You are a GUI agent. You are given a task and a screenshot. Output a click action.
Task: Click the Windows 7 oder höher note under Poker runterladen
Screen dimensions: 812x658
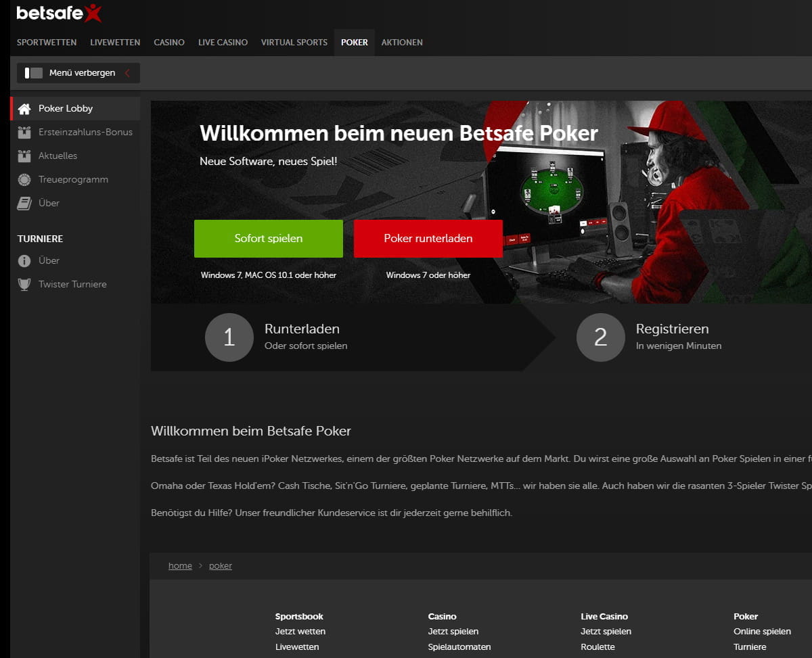[428, 275]
